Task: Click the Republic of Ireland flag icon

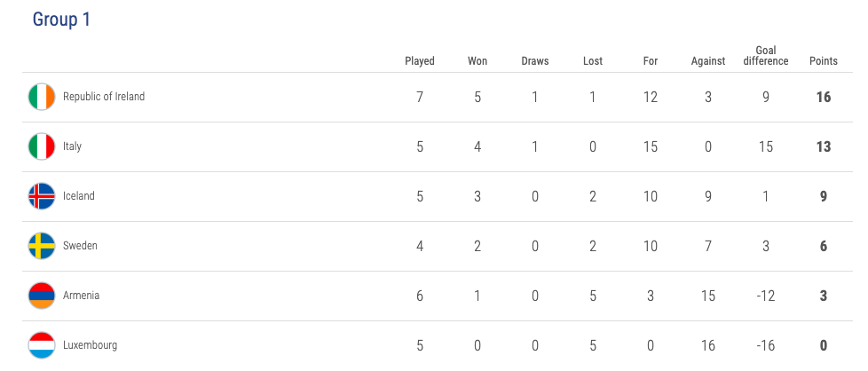Action: coord(42,97)
